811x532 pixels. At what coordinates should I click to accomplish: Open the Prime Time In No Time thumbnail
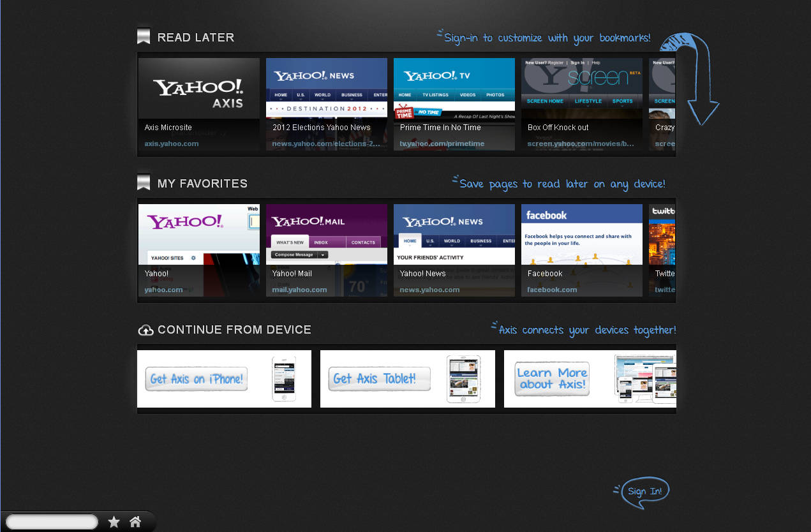454,105
